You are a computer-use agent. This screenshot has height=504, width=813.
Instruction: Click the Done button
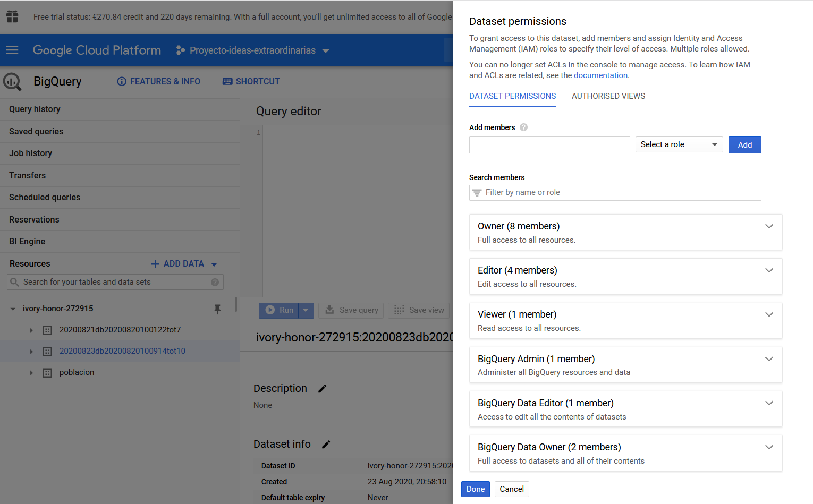(x=476, y=489)
